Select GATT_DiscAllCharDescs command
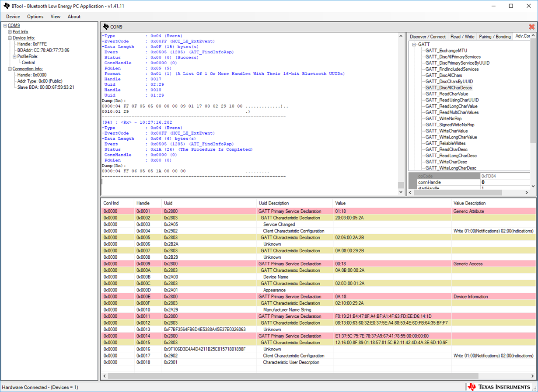 coord(448,88)
